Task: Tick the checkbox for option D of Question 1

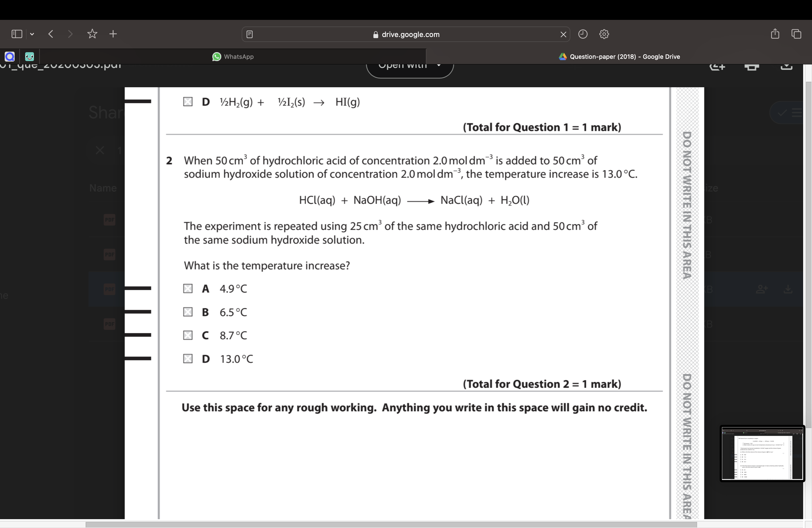Action: [188, 102]
